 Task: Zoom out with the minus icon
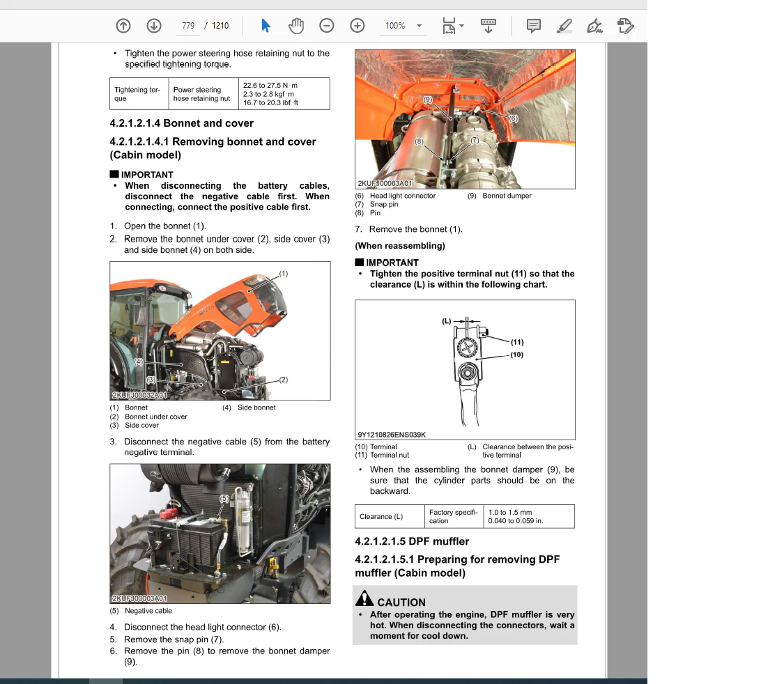pyautogui.click(x=326, y=26)
